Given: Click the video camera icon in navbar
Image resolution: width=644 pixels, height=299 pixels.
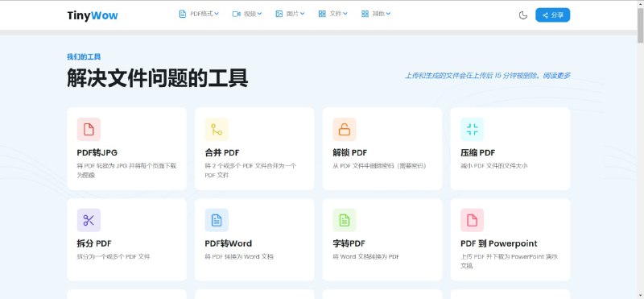Looking at the screenshot, I should [x=236, y=14].
